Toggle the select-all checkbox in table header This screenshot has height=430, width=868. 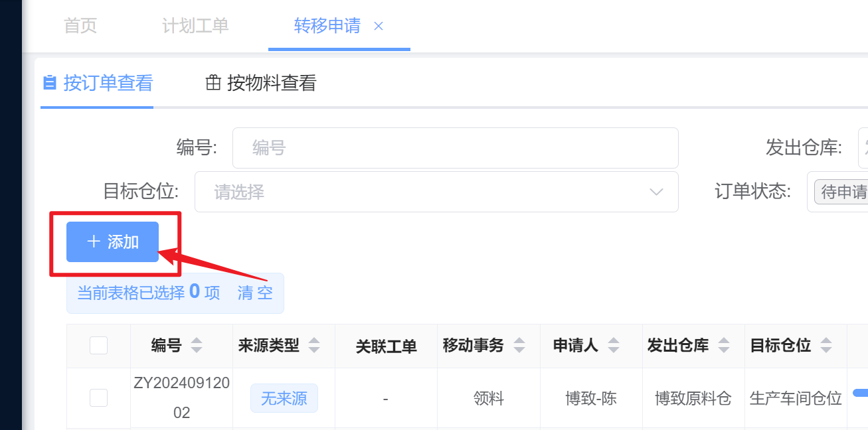(x=98, y=345)
